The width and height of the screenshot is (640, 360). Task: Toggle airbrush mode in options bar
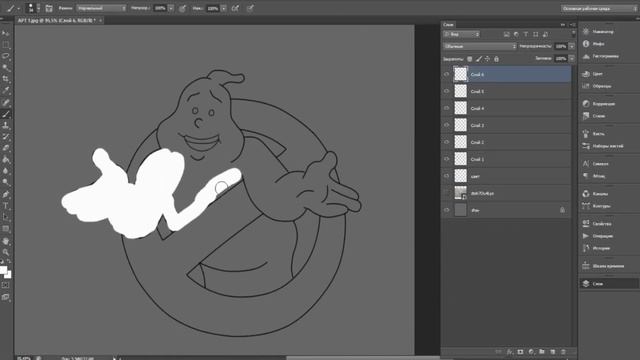coord(236,8)
